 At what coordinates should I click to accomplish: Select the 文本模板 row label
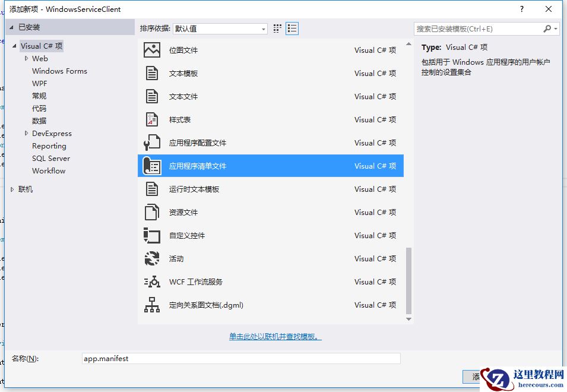click(183, 74)
